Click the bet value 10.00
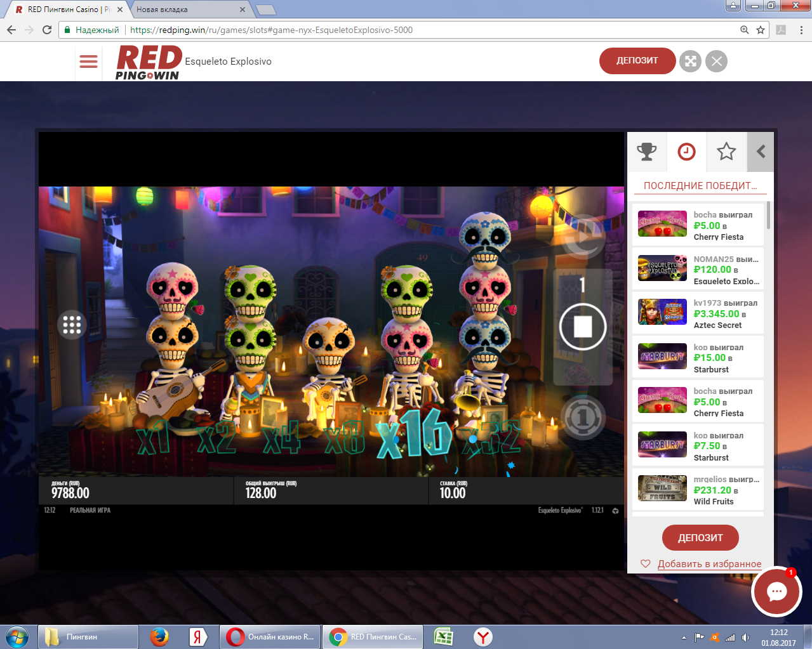The height and width of the screenshot is (649, 812). (x=453, y=493)
